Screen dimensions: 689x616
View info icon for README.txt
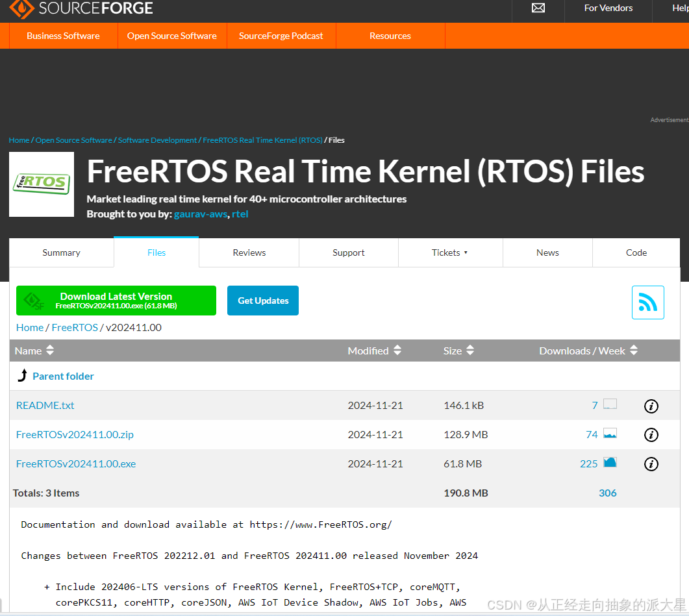click(x=651, y=406)
